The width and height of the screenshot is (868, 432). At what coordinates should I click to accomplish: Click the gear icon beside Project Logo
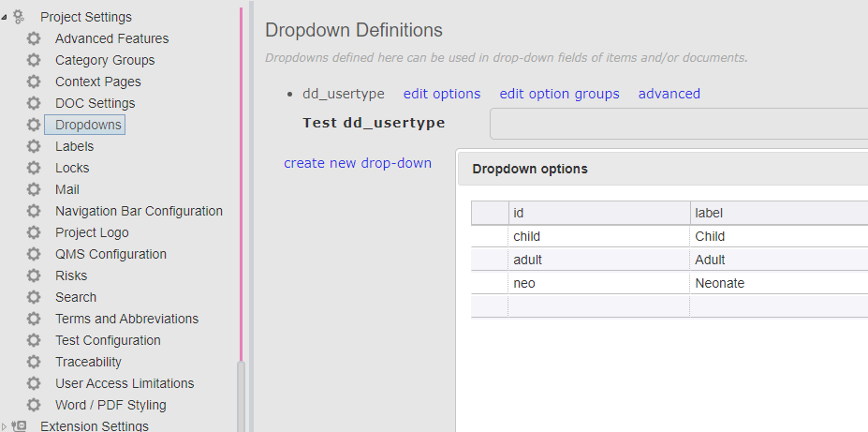(34, 232)
